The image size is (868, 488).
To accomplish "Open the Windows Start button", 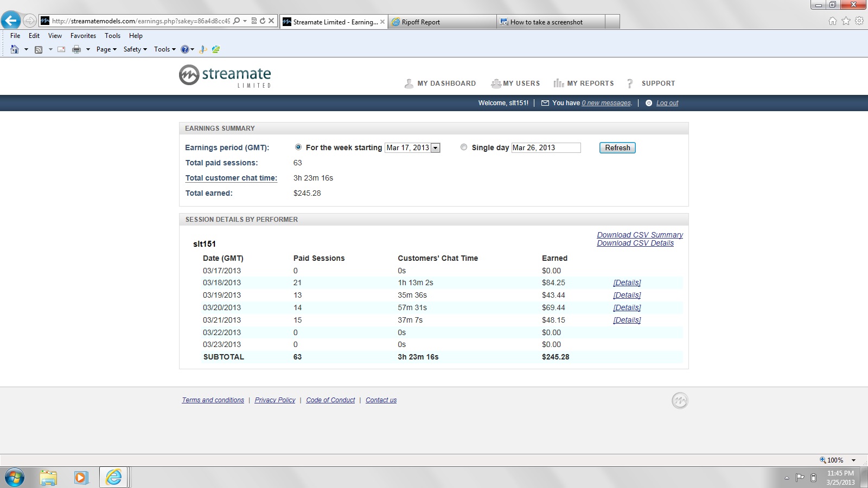I will [15, 478].
